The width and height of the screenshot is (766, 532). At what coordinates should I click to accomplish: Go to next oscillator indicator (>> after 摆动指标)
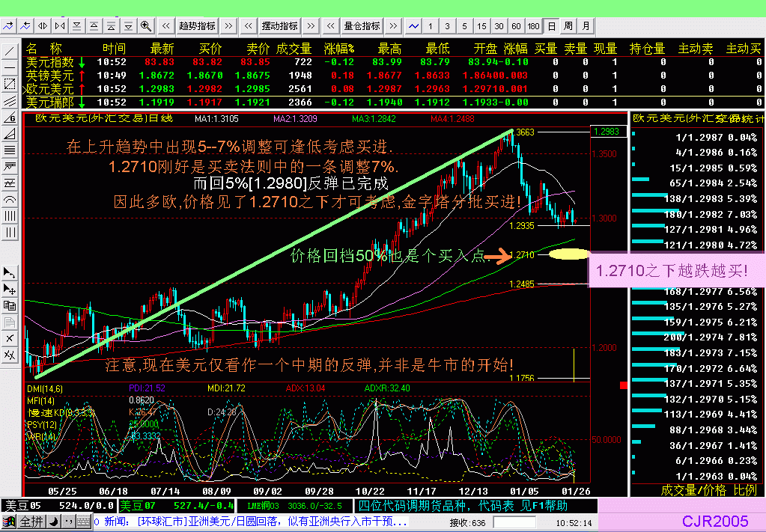[x=311, y=26]
